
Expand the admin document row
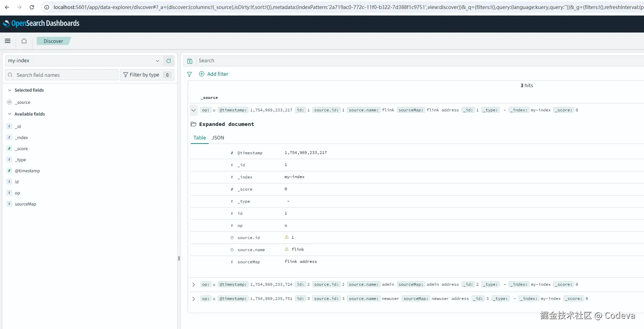pos(194,285)
